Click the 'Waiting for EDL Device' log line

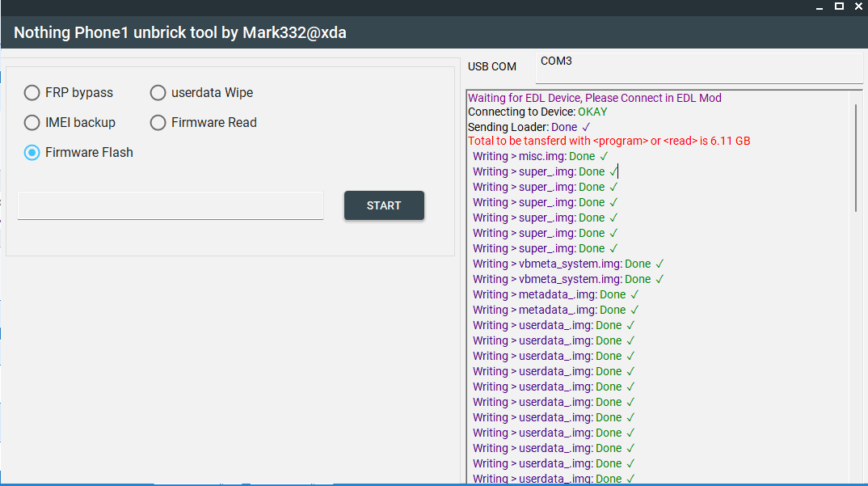(595, 98)
